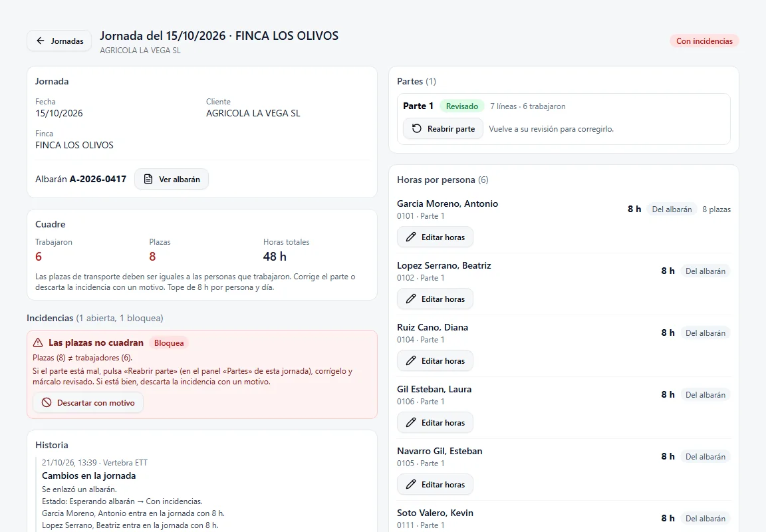
Task: Click pencil icon for Garcia Moreno, Antonio
Action: click(x=412, y=237)
